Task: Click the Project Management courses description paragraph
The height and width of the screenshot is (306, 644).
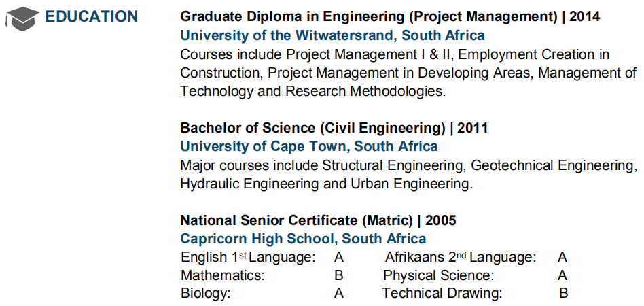Action: coord(408,72)
